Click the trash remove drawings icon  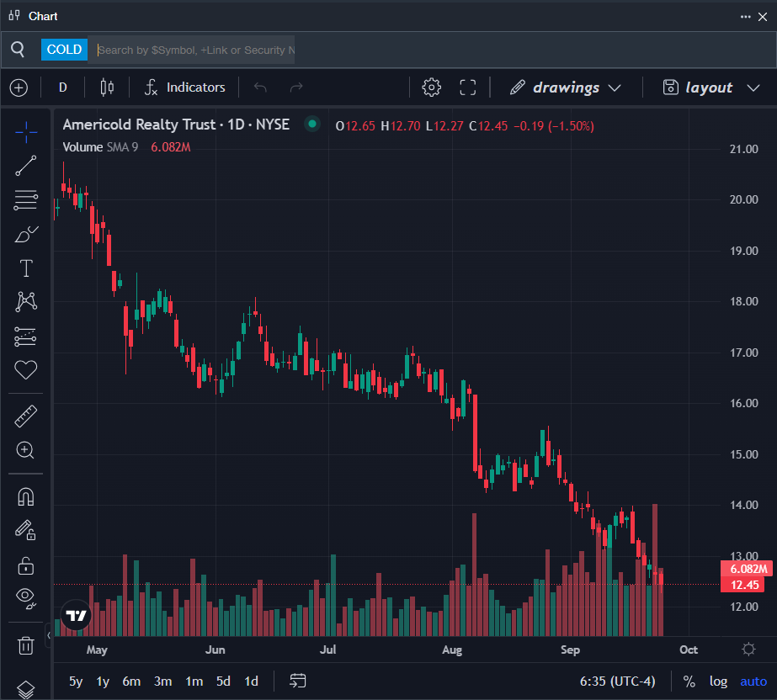(26, 645)
